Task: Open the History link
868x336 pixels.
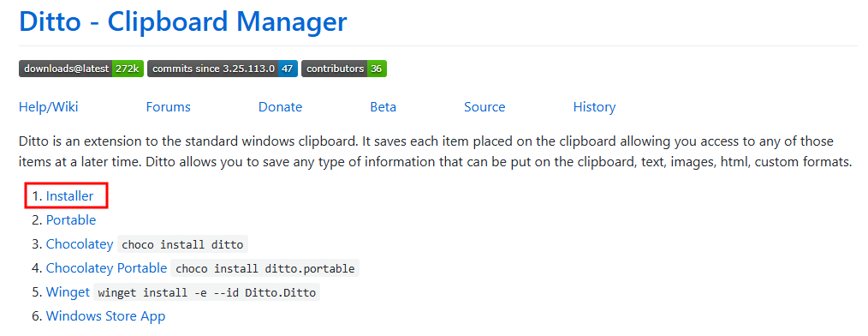Action: point(594,107)
